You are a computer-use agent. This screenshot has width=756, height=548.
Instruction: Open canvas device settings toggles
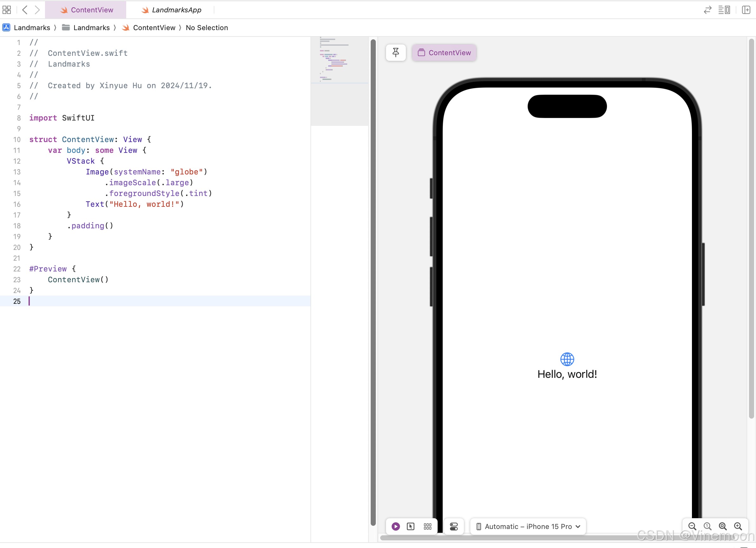click(x=454, y=526)
